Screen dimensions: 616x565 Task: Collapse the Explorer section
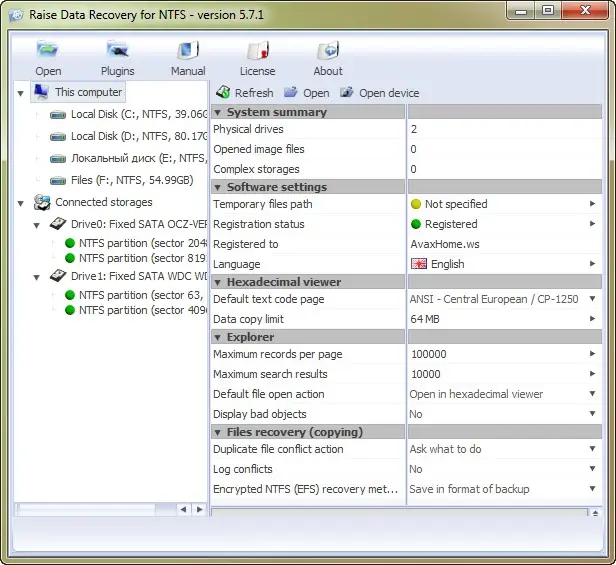pos(217,337)
